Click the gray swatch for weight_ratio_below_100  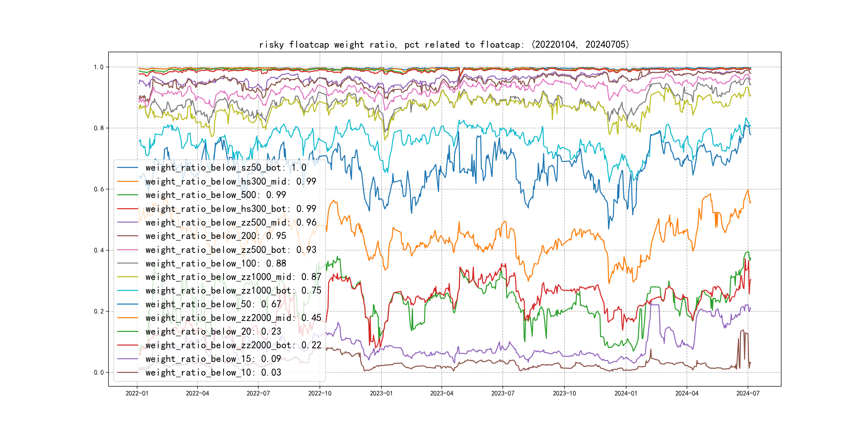pyautogui.click(x=127, y=263)
